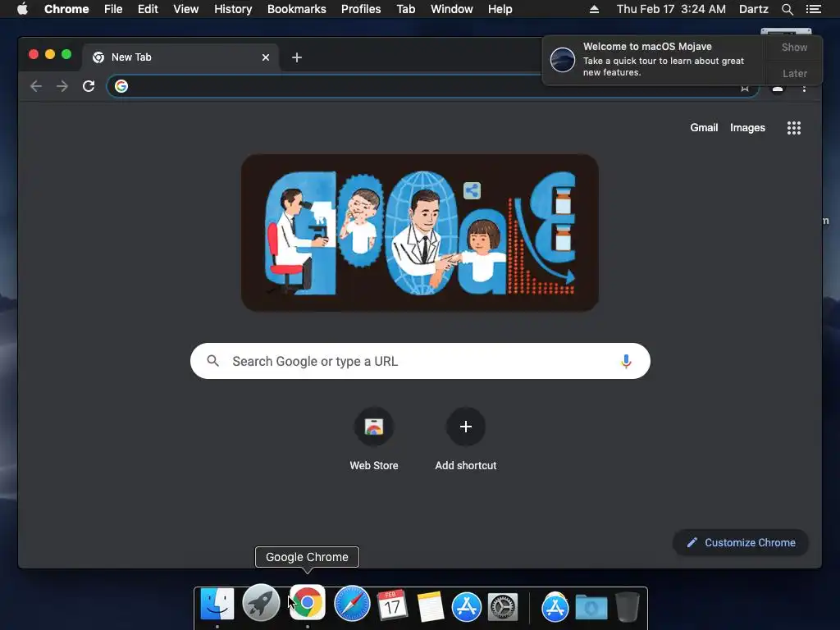The image size is (840, 630).
Task: Open the Apple menu
Action: coord(22,9)
